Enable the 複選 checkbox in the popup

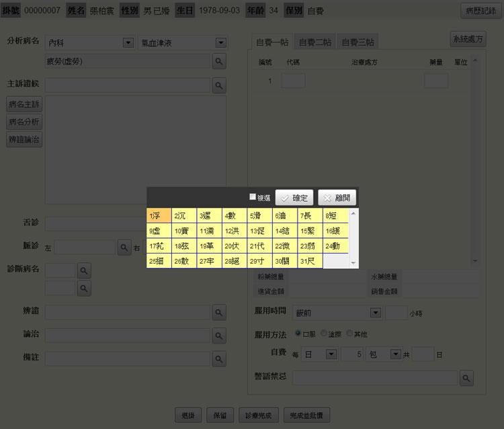[253, 197]
